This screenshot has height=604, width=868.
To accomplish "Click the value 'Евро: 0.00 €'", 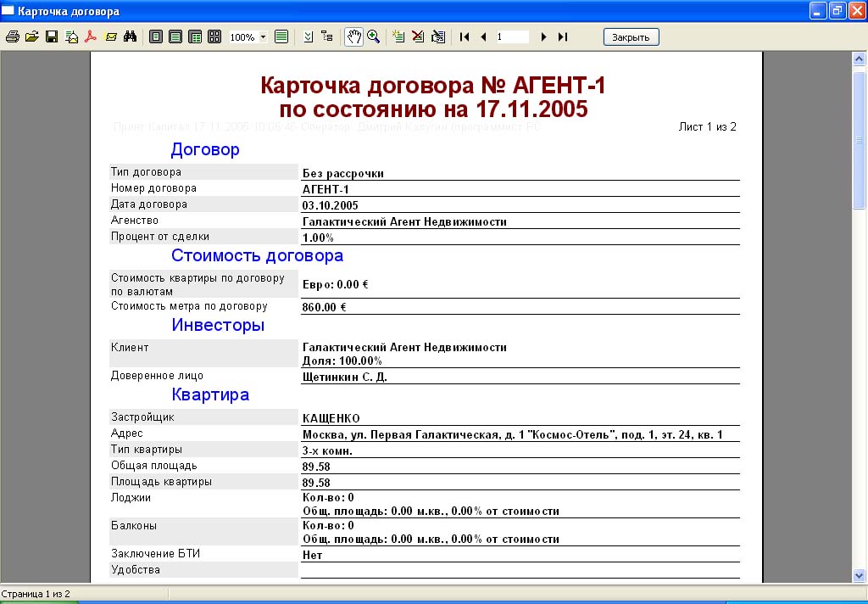I will 335,285.
